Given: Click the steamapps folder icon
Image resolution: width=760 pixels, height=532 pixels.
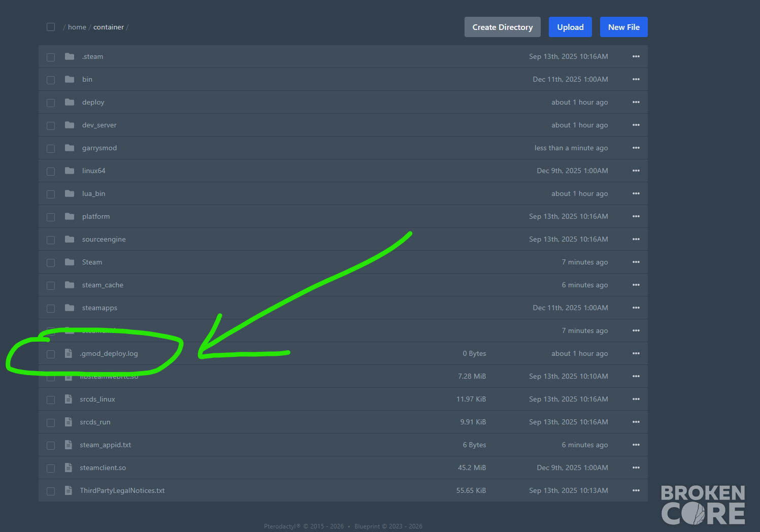Looking at the screenshot, I should coord(70,308).
